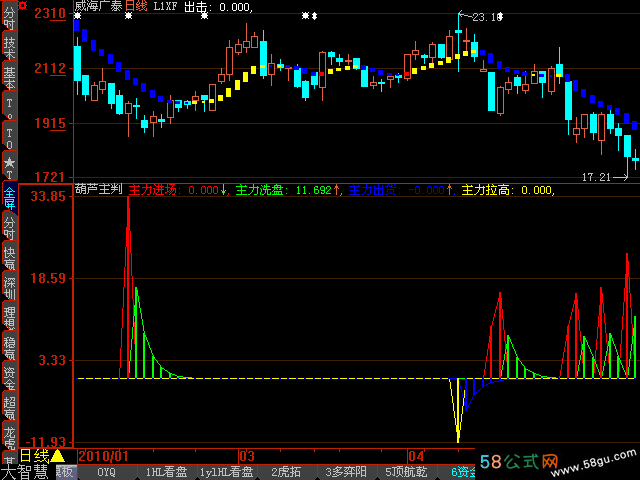Click the 2010/01 date marker

[103, 456]
